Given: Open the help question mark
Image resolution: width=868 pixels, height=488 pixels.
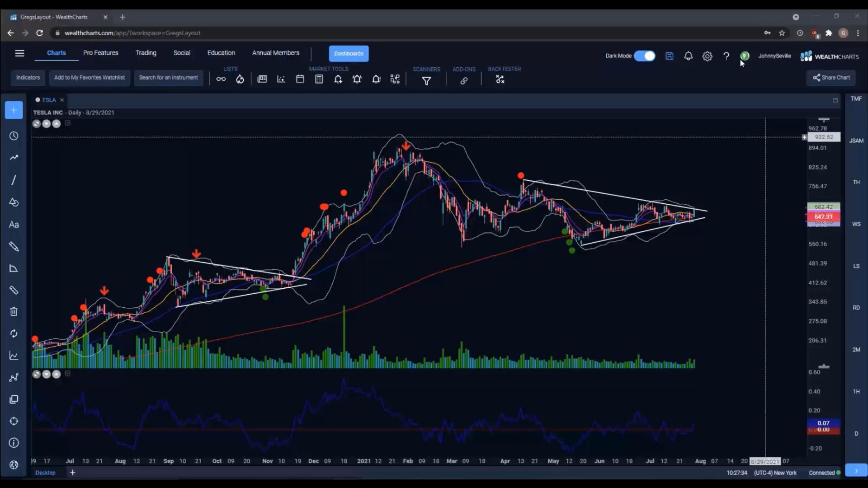Looking at the screenshot, I should pos(726,56).
